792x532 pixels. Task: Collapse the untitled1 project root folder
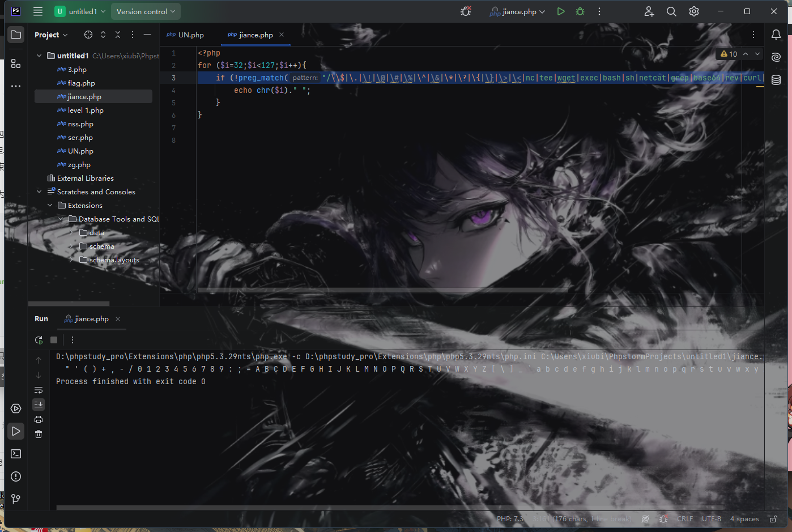click(x=39, y=56)
